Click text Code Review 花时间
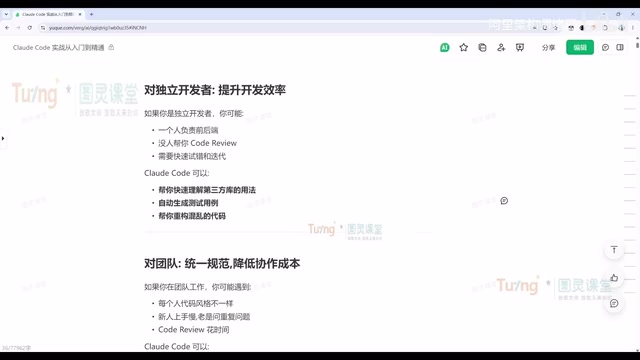 (193, 330)
